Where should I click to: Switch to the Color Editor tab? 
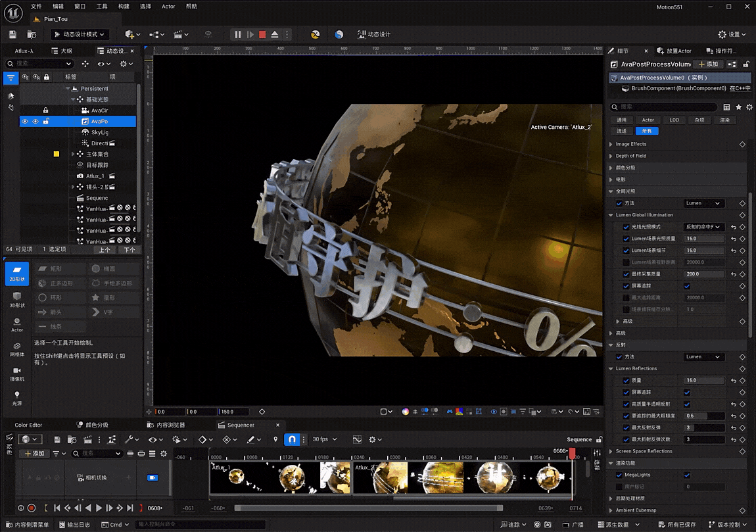tap(28, 425)
